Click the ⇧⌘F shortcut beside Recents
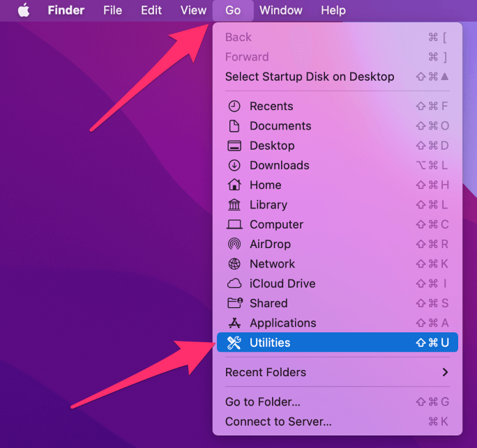477x448 pixels. (x=432, y=106)
